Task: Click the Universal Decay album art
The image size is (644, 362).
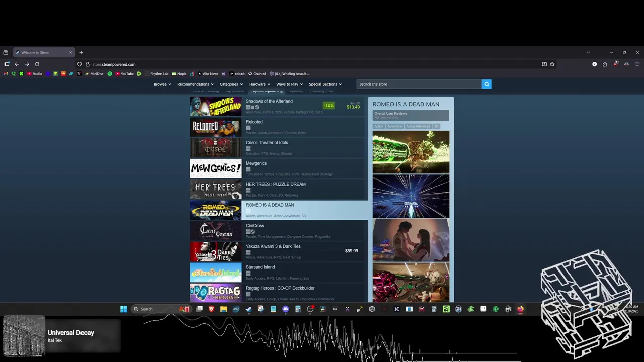Action: pos(24,336)
